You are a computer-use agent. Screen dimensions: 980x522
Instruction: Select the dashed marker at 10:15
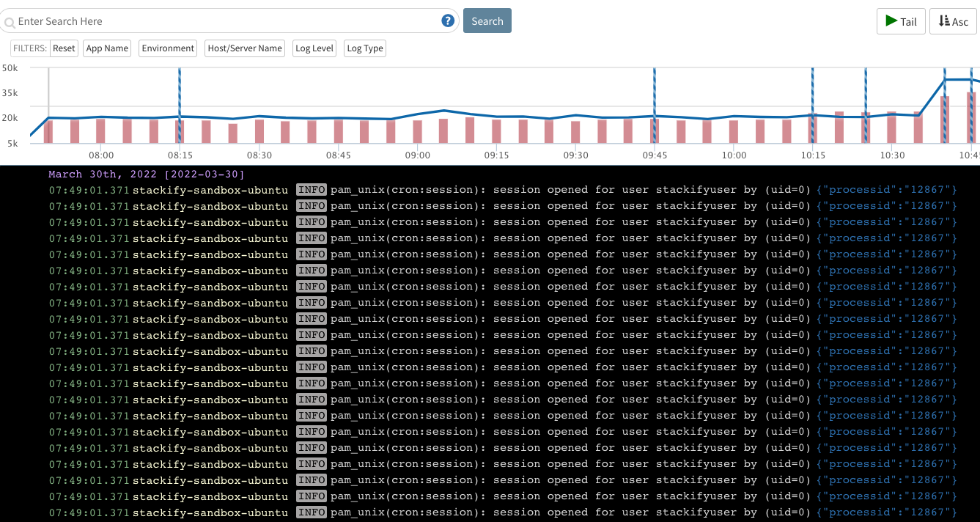pyautogui.click(x=812, y=106)
